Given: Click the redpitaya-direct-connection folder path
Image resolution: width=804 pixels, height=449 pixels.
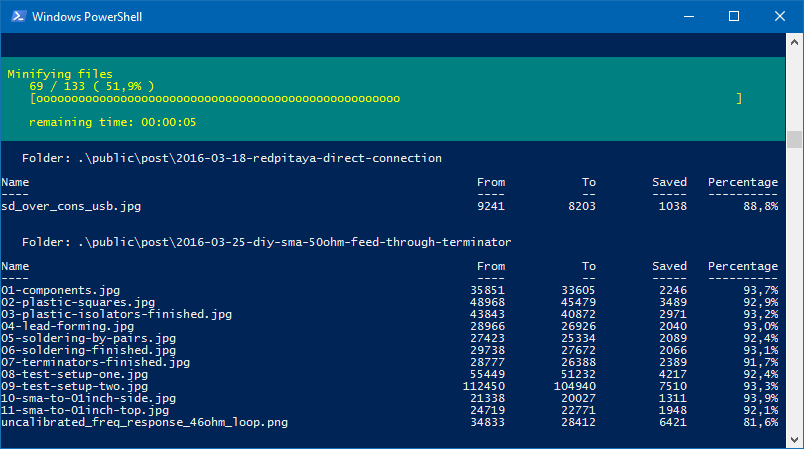Looking at the screenshot, I should [231, 158].
